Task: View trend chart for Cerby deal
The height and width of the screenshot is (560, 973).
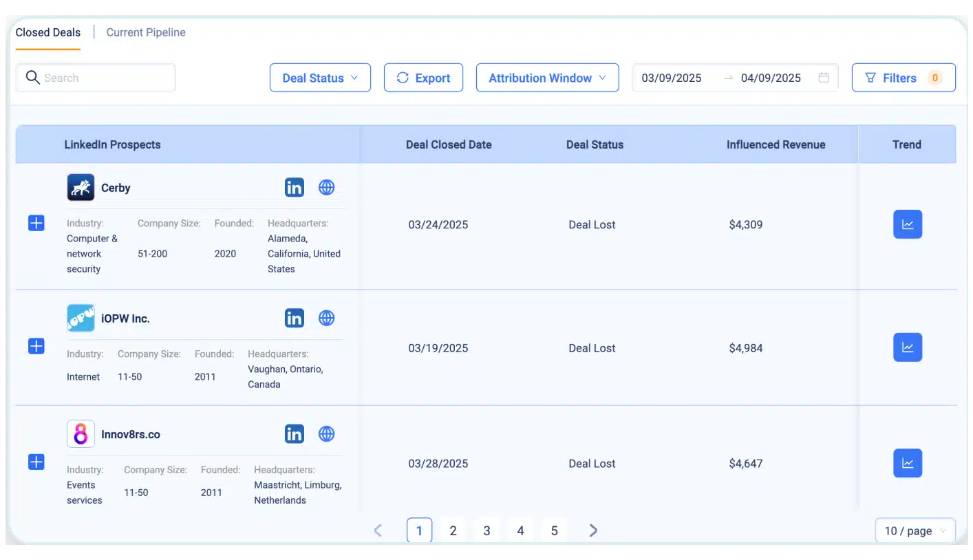Action: tap(907, 224)
